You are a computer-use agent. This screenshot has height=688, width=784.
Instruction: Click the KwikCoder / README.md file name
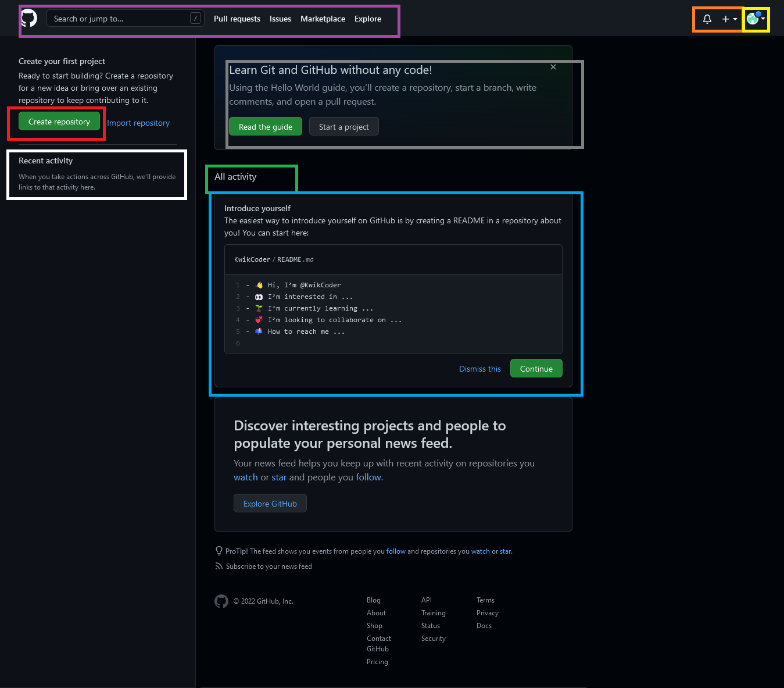(x=274, y=259)
